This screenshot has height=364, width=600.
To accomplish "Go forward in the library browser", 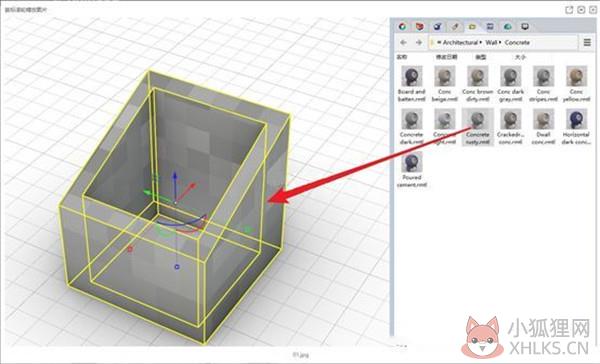I will [419, 42].
